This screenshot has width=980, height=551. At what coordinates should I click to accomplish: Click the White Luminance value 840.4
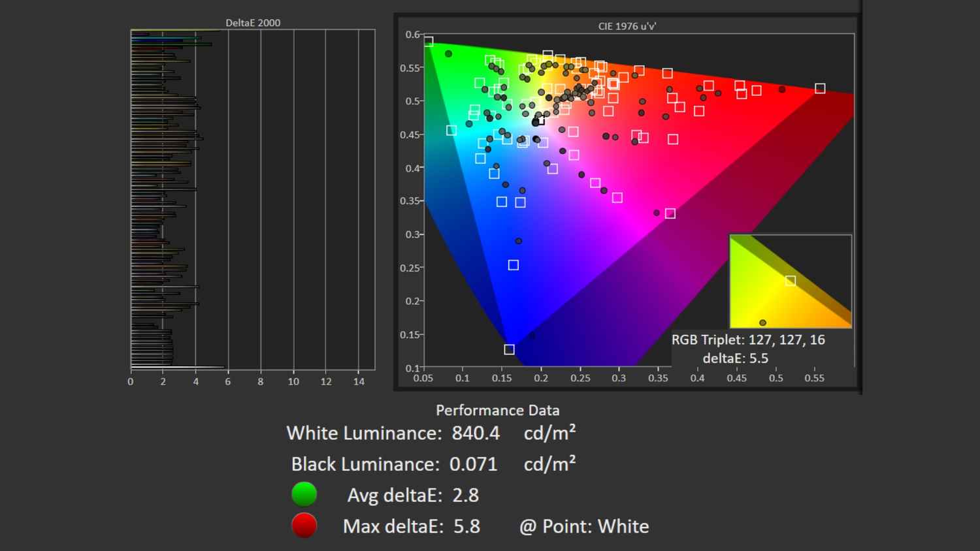point(476,433)
